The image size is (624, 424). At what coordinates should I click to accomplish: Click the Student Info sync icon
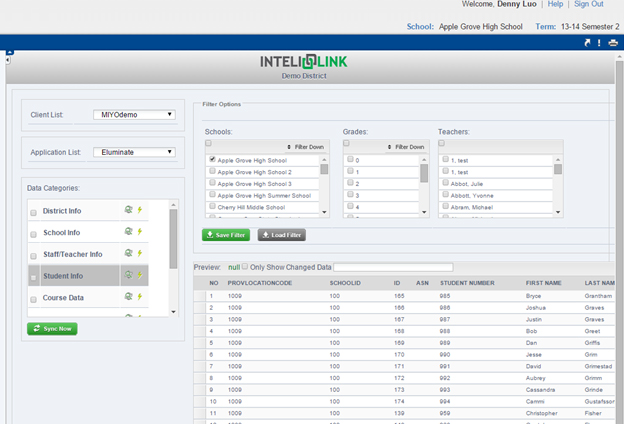pos(128,275)
